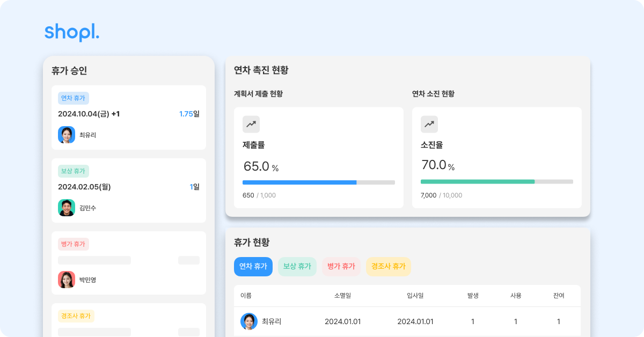This screenshot has width=644, height=337.
Task: Select the 연차 휴가 tab in 휴가 현황
Action: 253,267
